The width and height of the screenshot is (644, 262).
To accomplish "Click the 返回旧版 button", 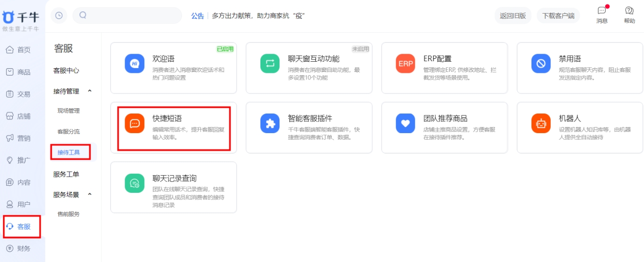I will pos(512,15).
